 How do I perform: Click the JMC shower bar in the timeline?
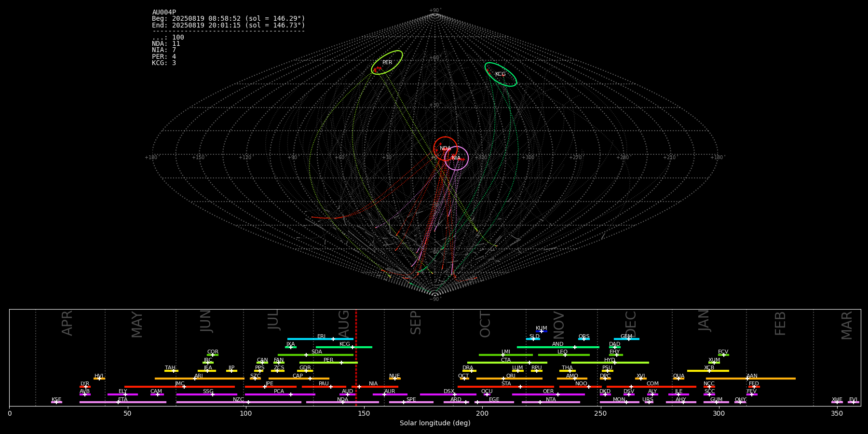[179, 387]
